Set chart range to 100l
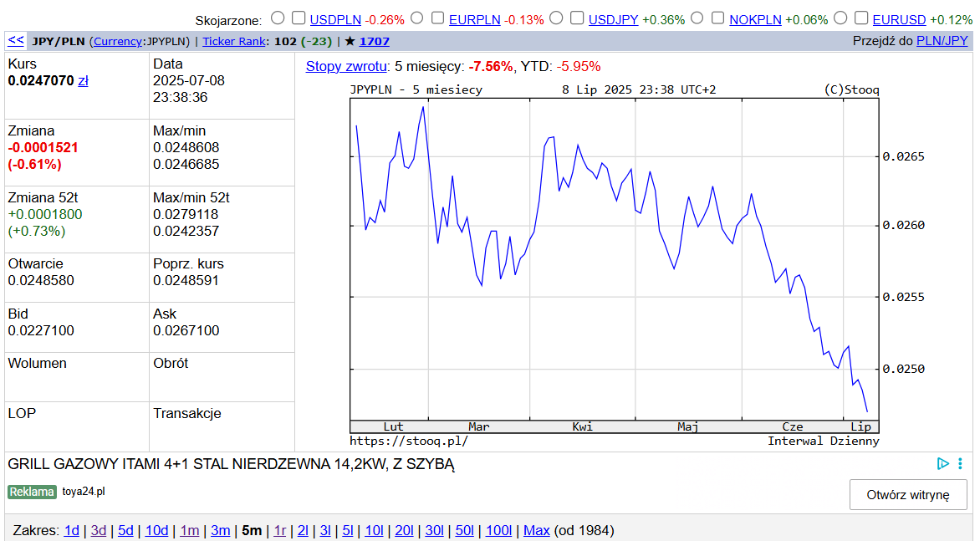Image resolution: width=980 pixels, height=541 pixels. coord(498,530)
